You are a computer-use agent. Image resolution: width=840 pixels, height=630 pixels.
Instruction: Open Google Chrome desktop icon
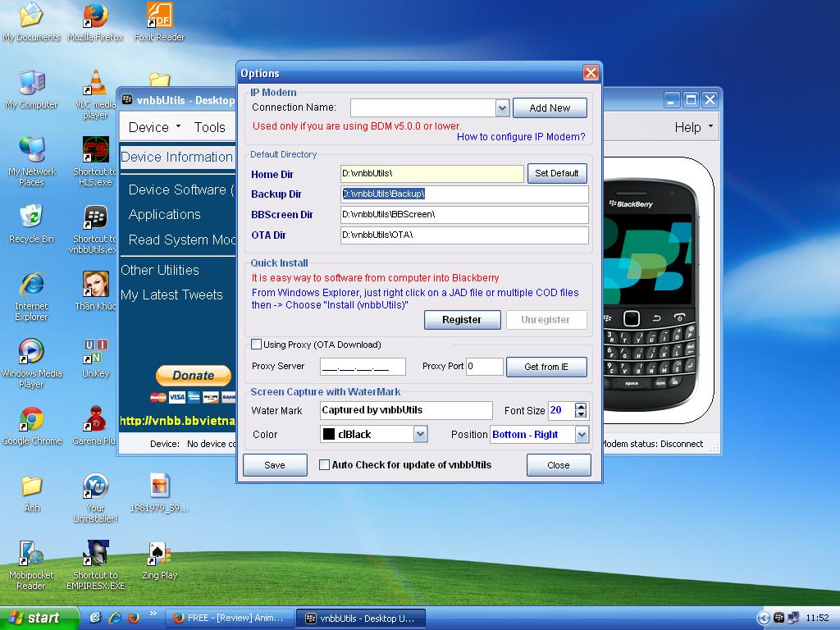(31, 419)
